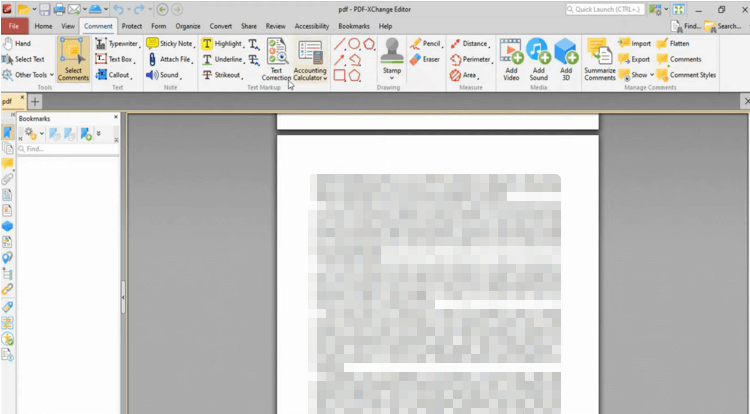Open the Text Correction tool

click(x=276, y=60)
